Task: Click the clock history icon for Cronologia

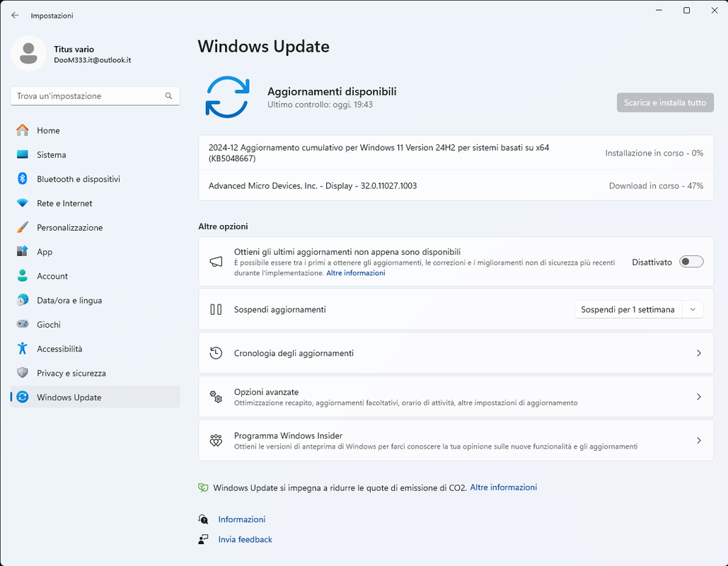Action: pos(216,353)
